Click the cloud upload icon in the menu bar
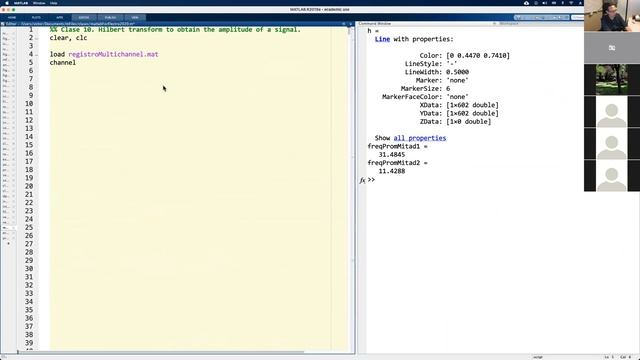This screenshot has width=640, height=360. pyautogui.click(x=526, y=3)
